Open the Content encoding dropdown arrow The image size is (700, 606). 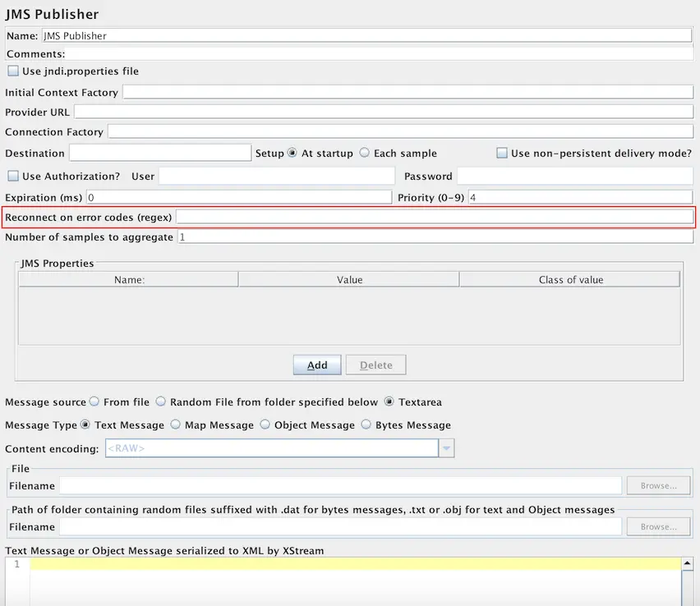[446, 448]
